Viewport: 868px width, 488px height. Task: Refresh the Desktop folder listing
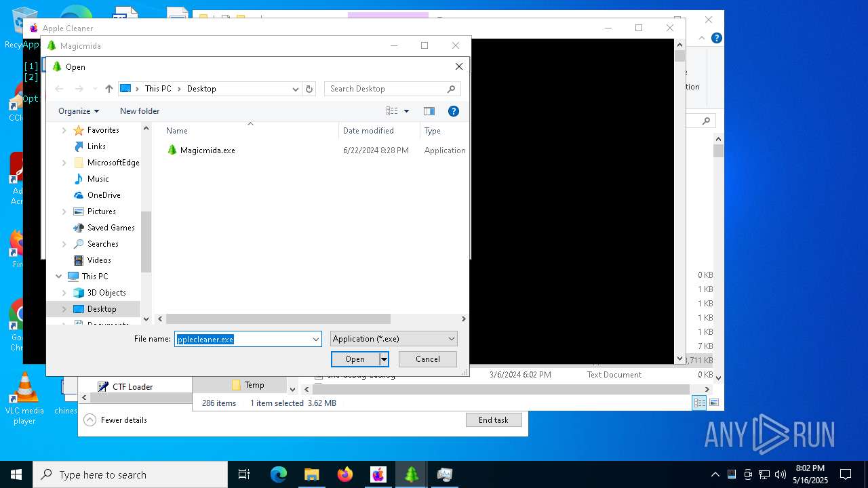pyautogui.click(x=309, y=89)
